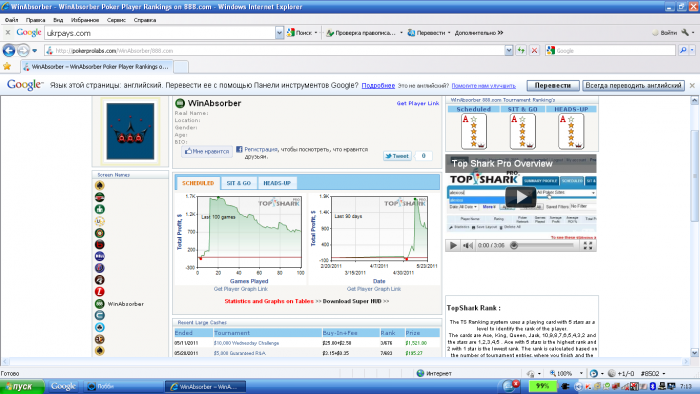The image size is (700, 394).
Task: Open the Google toolbar wrench settings
Action: [685, 33]
